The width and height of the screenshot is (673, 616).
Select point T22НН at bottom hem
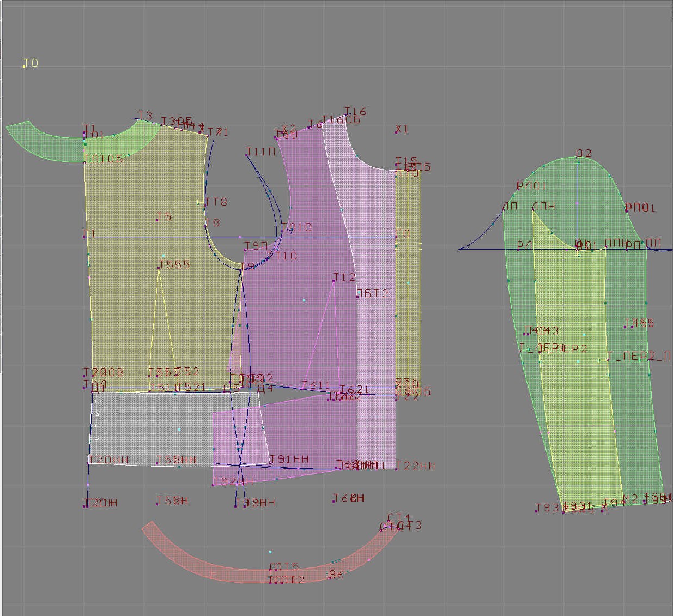pyautogui.click(x=396, y=469)
